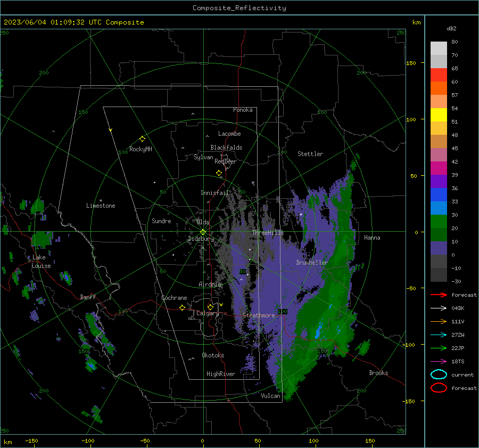The width and height of the screenshot is (479, 448).
Task: Pick the cyan 27ZW arrow legend entry
Action: point(439,335)
